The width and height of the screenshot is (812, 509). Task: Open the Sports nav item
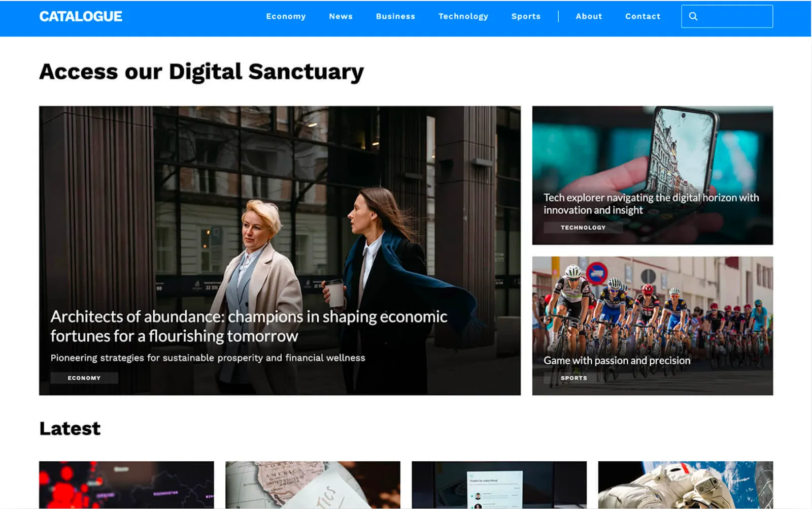(x=526, y=16)
